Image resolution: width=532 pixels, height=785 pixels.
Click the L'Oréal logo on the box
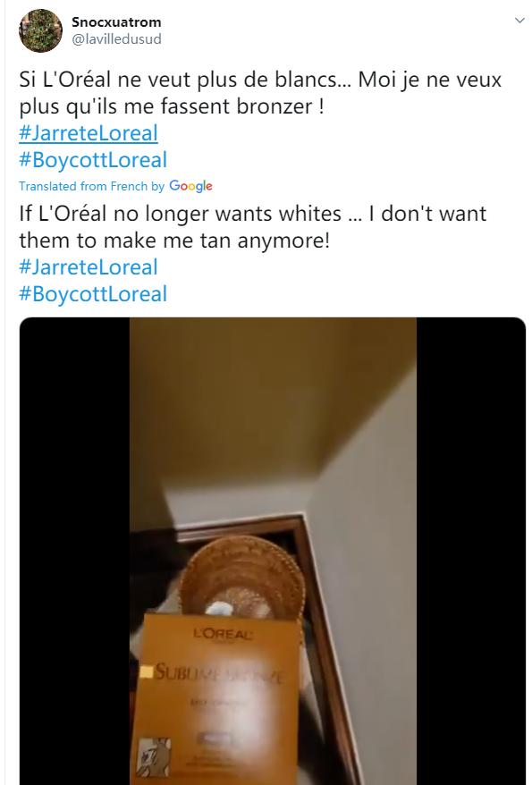pyautogui.click(x=224, y=634)
